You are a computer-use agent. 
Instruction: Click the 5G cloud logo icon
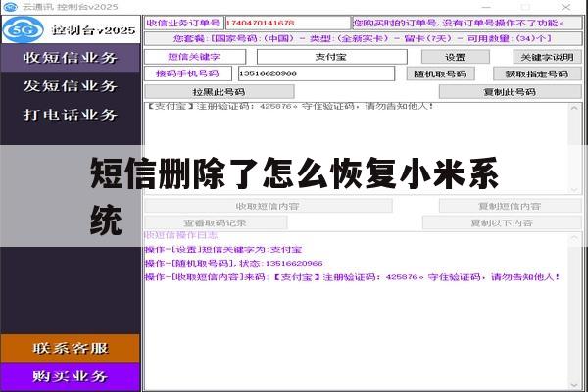23,29
